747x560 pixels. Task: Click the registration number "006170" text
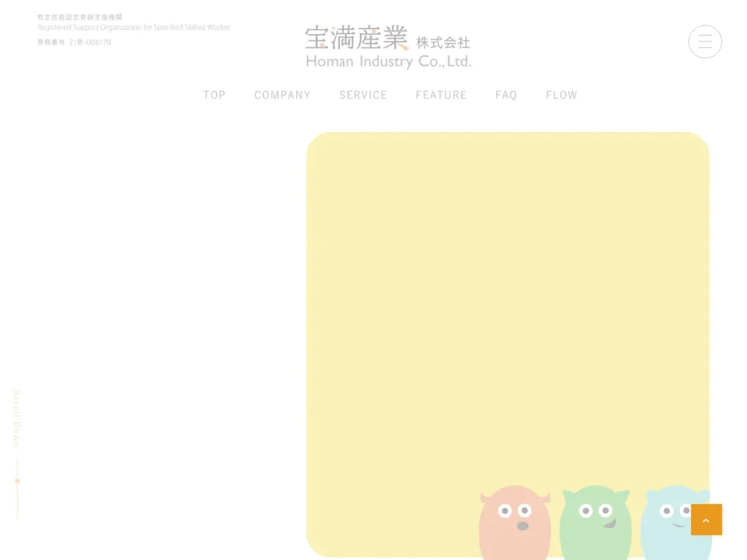point(98,42)
